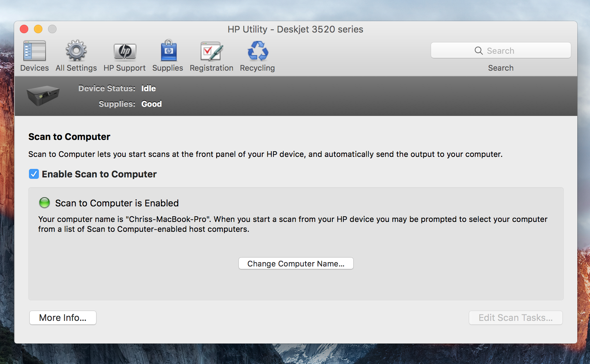Open the Recycling icon
The image size is (590, 364).
coord(258,51)
